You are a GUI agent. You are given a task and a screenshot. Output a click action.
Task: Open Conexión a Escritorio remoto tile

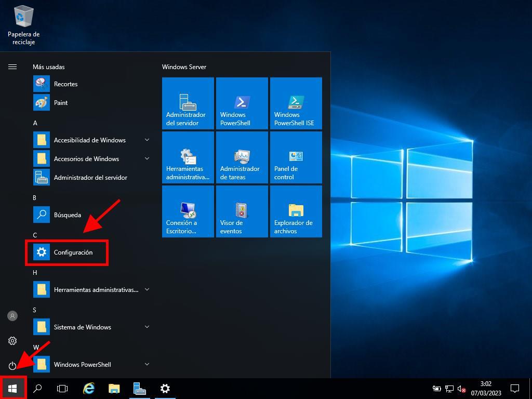click(188, 211)
